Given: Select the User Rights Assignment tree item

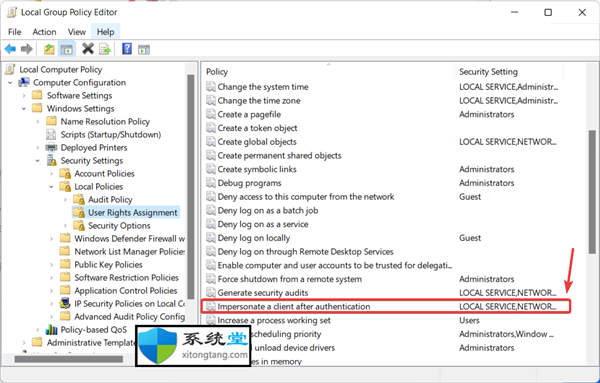Looking at the screenshot, I should (x=133, y=212).
